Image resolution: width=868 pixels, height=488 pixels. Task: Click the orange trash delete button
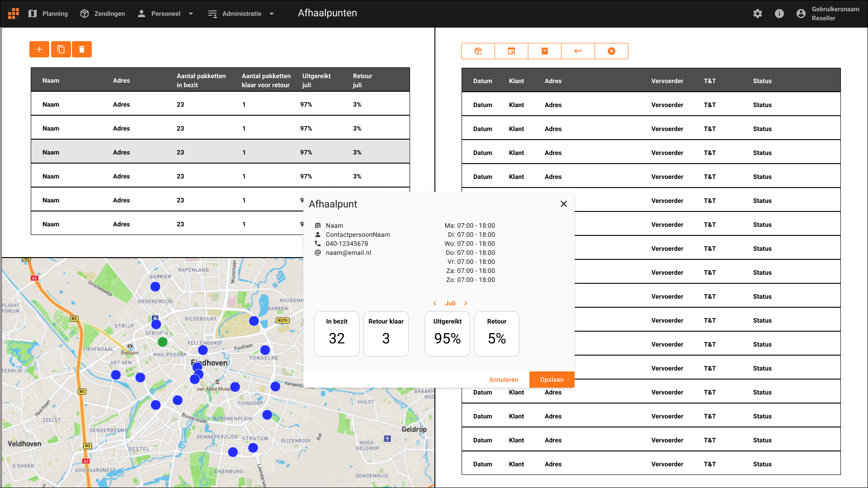[x=82, y=49]
